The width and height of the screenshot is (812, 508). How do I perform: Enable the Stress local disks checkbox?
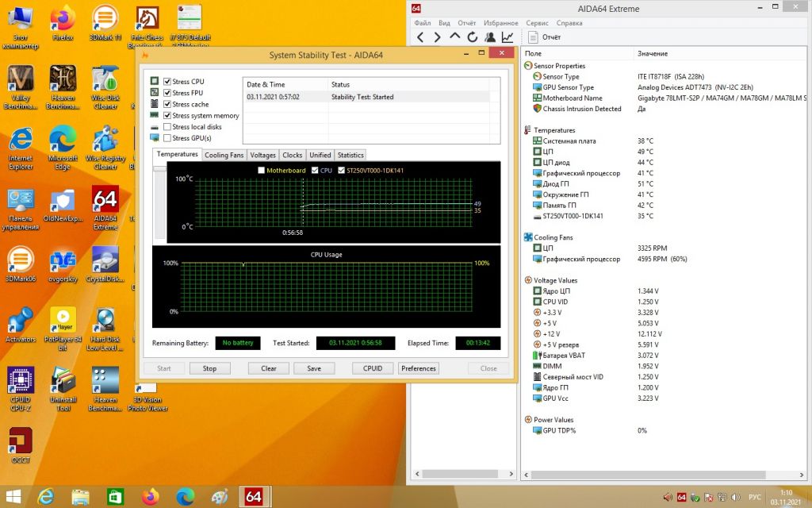[x=167, y=126]
